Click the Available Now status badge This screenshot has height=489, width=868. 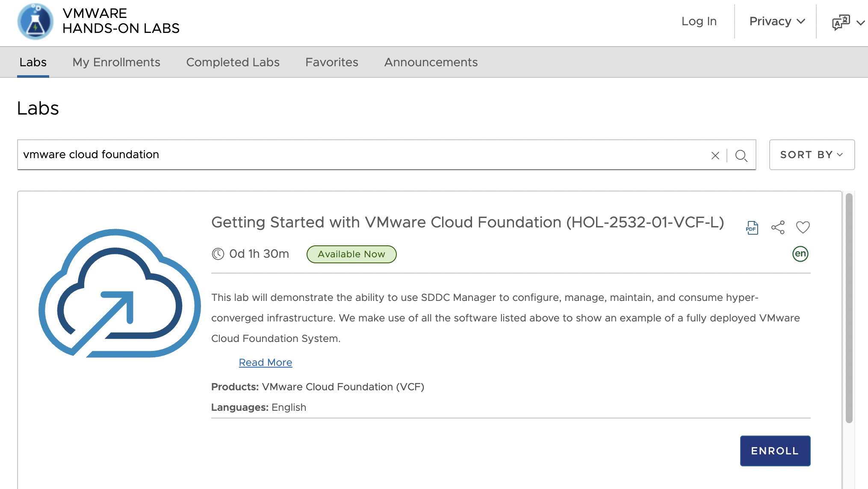tap(351, 254)
